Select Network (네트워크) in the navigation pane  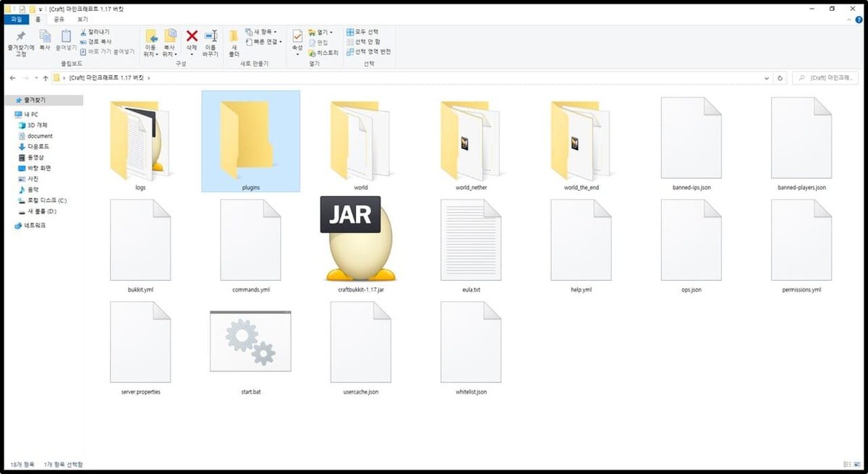click(30, 226)
